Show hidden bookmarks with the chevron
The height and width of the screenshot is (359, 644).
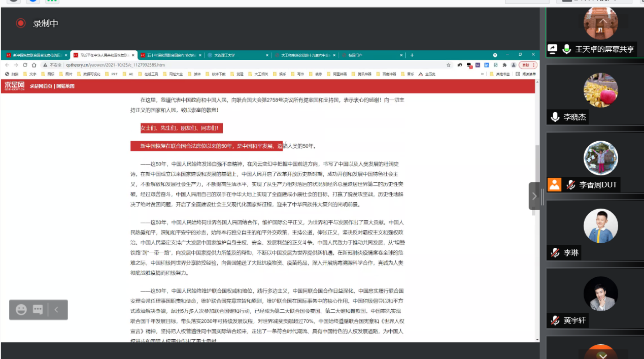(x=483, y=74)
